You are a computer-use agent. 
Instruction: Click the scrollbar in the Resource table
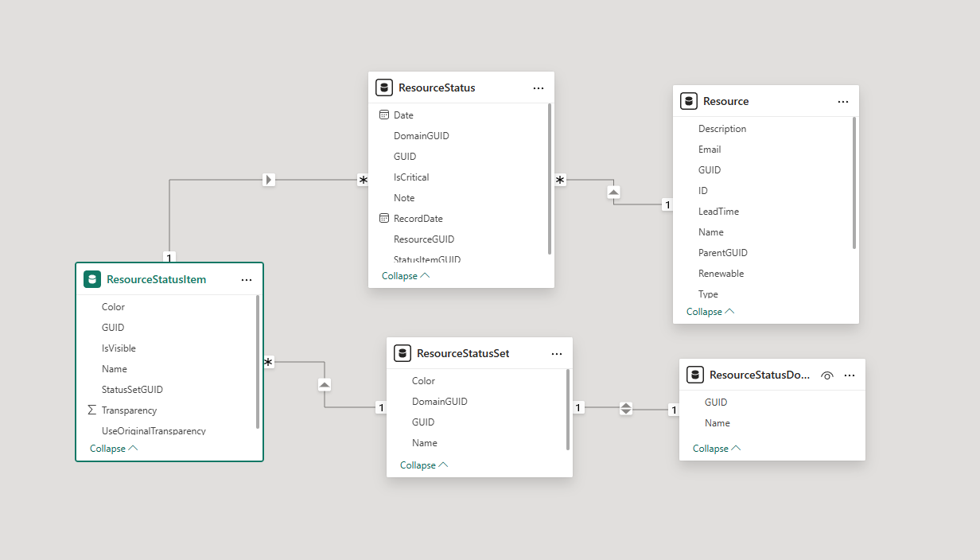pyautogui.click(x=854, y=183)
